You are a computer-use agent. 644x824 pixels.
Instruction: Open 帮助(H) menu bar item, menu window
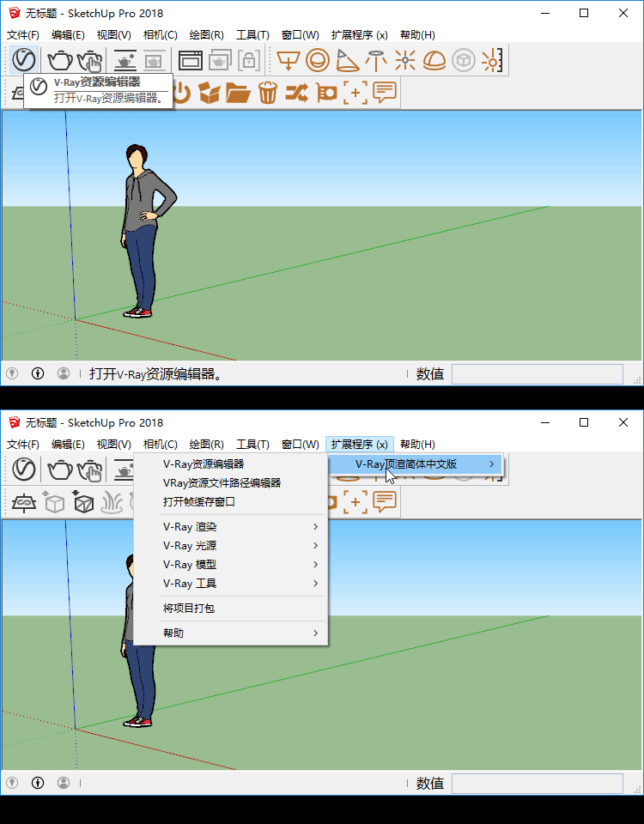pyautogui.click(x=417, y=444)
